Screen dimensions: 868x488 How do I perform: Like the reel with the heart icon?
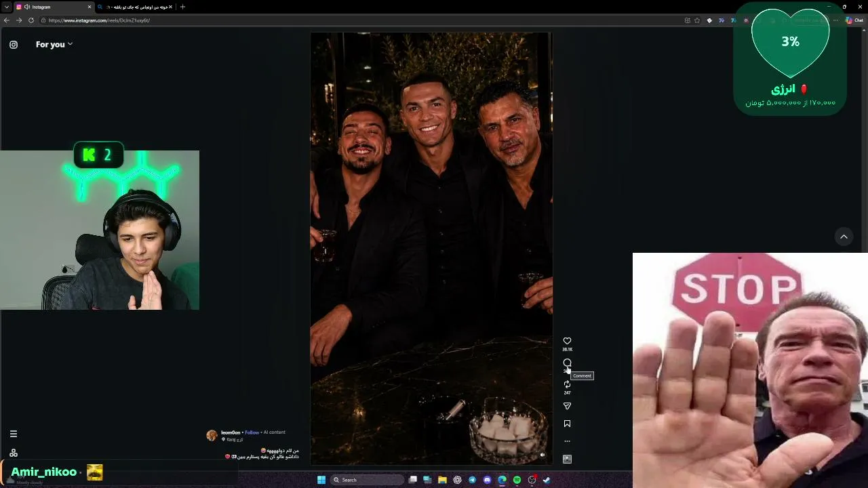coord(567,341)
